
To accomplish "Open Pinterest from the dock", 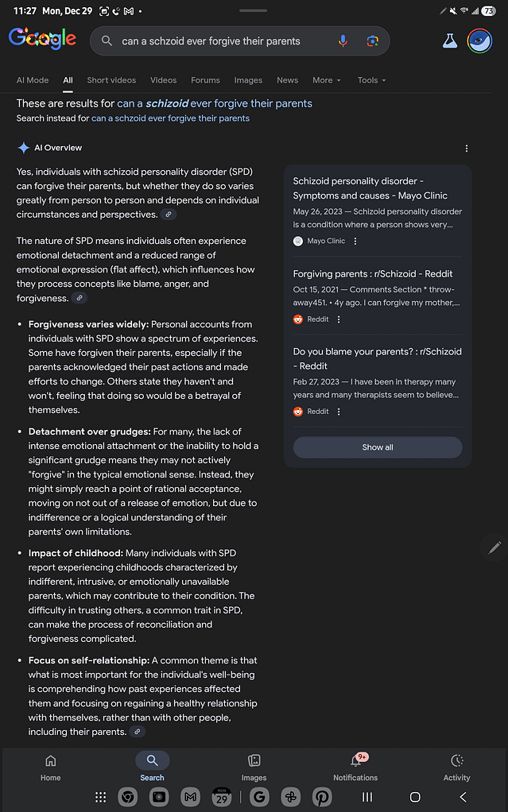I will pyautogui.click(x=322, y=797).
